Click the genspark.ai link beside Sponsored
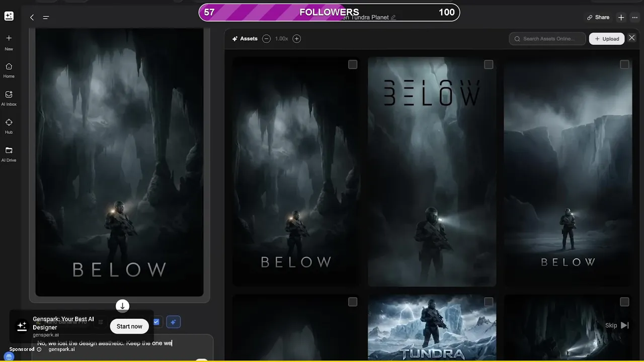Image resolution: width=644 pixels, height=362 pixels. pos(61,349)
